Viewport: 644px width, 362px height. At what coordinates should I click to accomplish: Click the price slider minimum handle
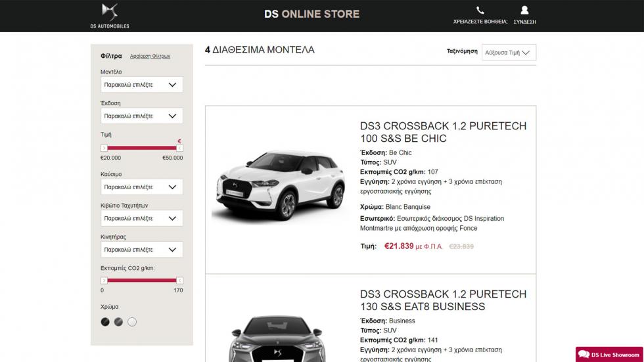104,148
